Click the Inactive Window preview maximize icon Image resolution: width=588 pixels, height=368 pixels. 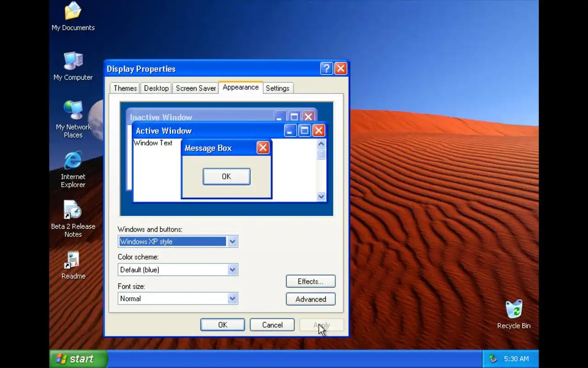tap(294, 117)
